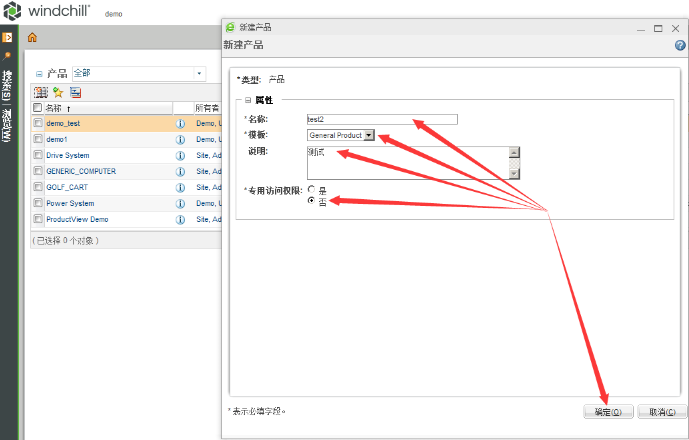Viewport: 689px width, 440px height.
Task: Open the General Product template dropdown
Action: click(x=369, y=135)
